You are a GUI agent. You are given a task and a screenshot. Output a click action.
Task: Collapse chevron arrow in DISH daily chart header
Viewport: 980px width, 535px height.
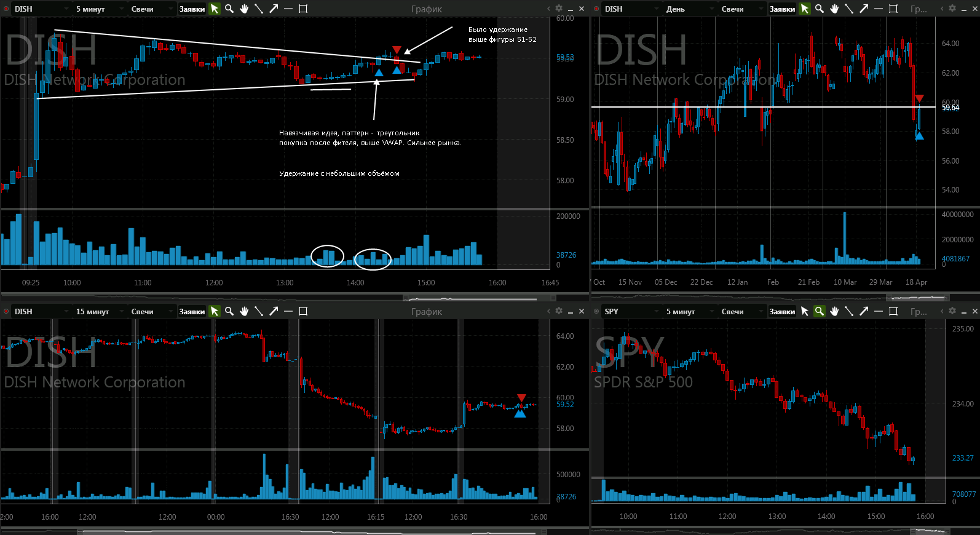coord(942,9)
